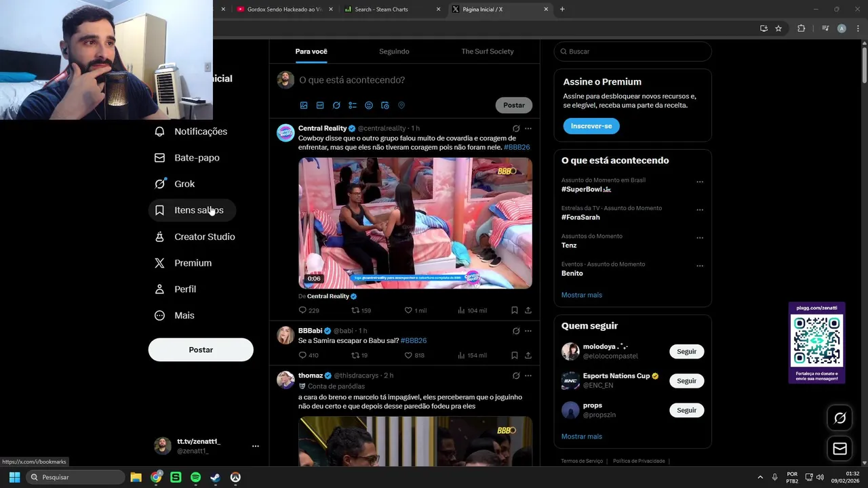The height and width of the screenshot is (488, 868).
Task: Follow molodoya with the Seguir button
Action: 686,352
